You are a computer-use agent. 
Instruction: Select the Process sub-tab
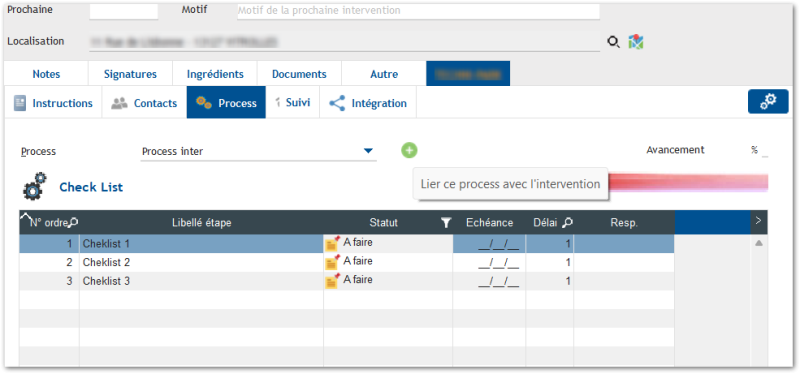click(x=226, y=103)
